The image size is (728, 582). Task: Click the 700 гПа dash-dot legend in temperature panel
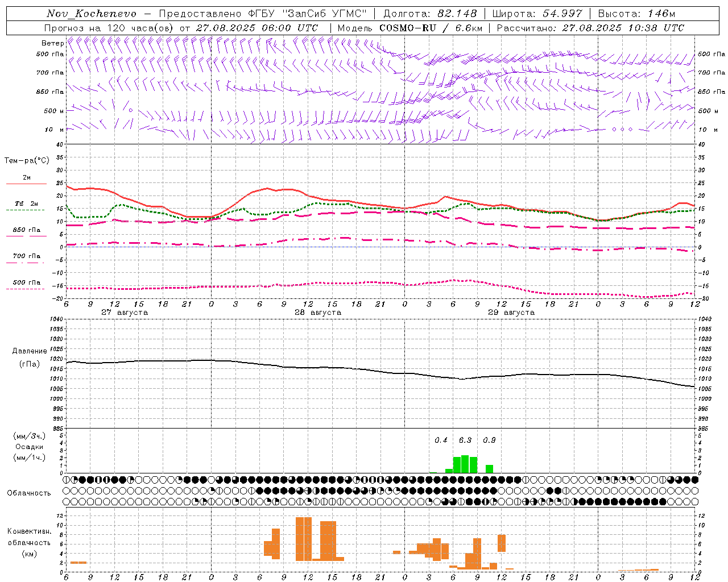[26, 263]
